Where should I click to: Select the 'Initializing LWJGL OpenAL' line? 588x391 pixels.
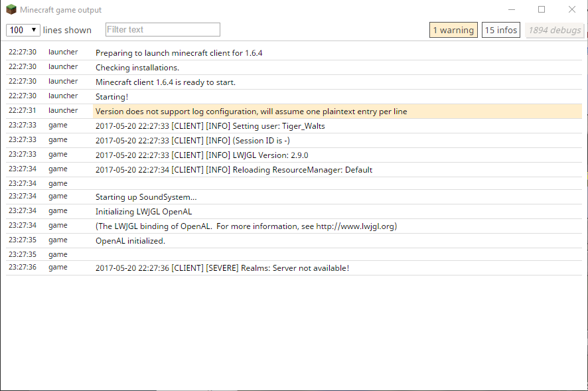point(293,212)
